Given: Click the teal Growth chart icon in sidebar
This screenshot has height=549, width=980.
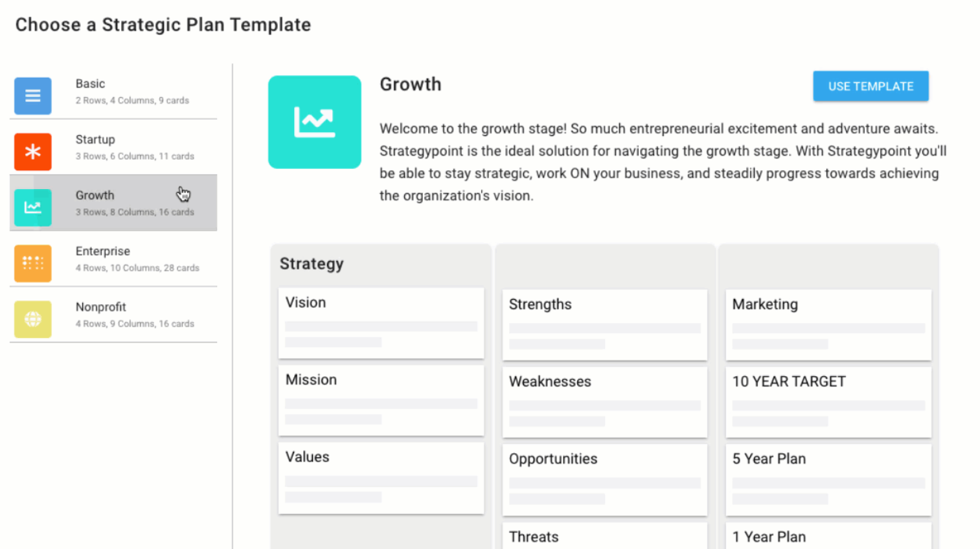Looking at the screenshot, I should 33,207.
